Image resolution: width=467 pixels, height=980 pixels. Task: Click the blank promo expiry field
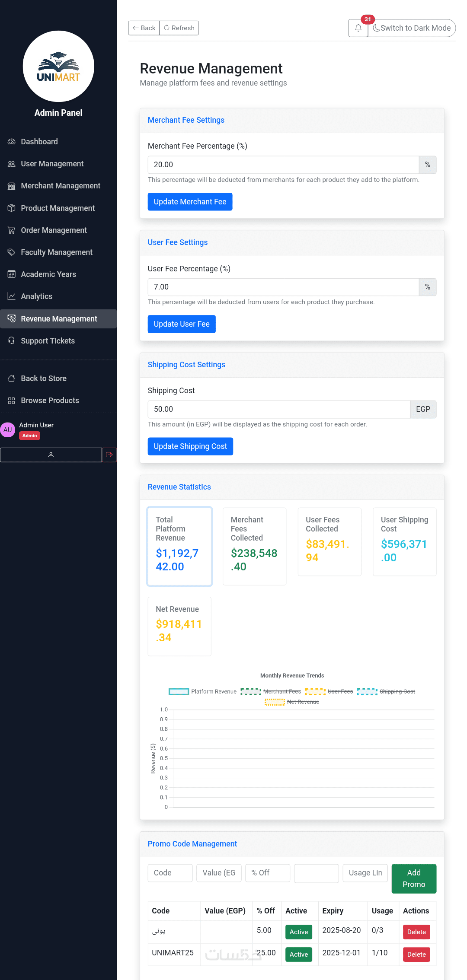point(317,873)
